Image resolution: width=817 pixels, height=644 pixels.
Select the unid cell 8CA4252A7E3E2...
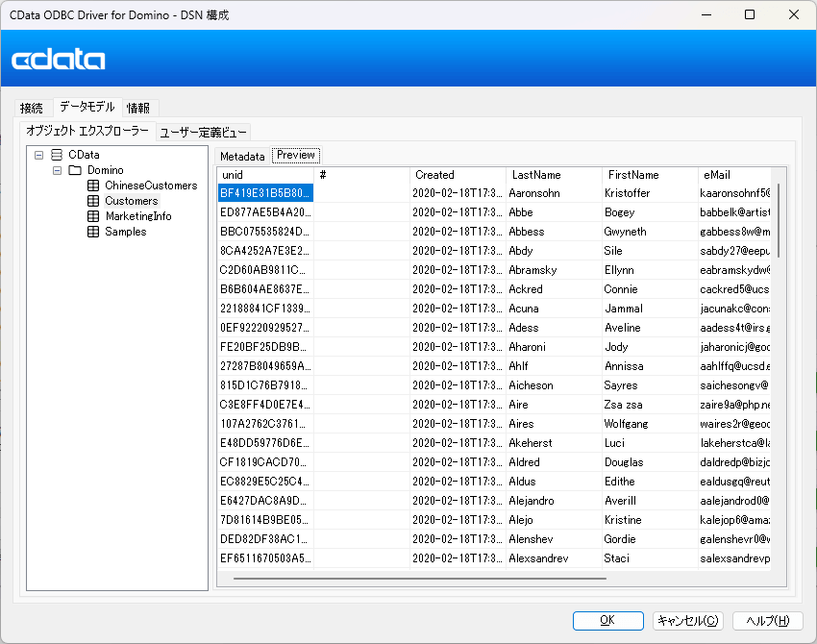click(265, 251)
